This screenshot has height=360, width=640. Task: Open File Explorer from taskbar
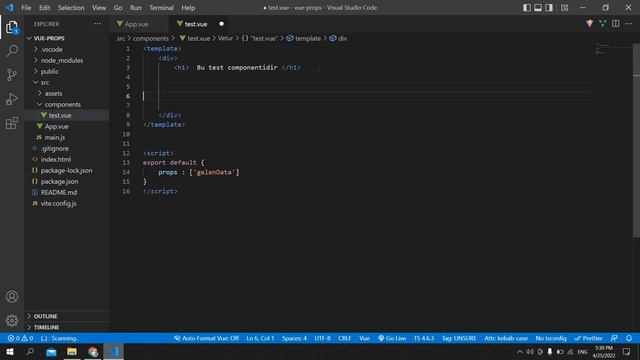point(72,352)
